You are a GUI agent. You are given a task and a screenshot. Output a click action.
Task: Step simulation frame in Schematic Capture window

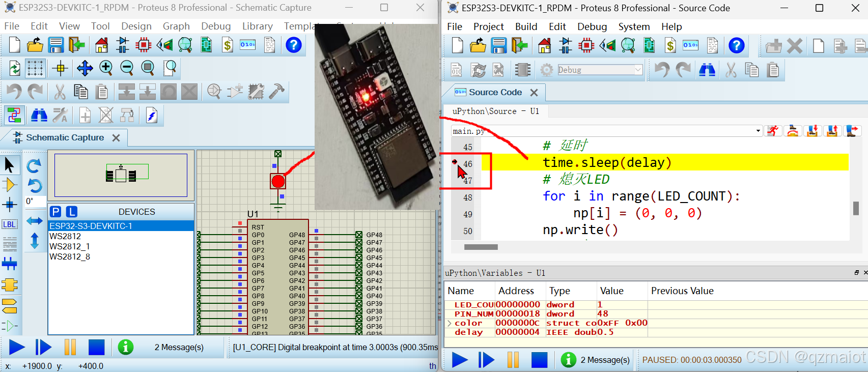pos(43,348)
